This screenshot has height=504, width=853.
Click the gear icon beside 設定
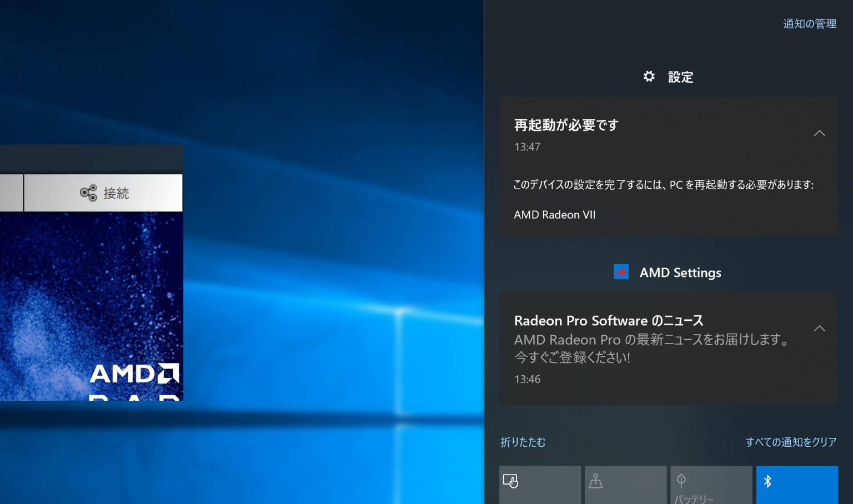(x=649, y=77)
